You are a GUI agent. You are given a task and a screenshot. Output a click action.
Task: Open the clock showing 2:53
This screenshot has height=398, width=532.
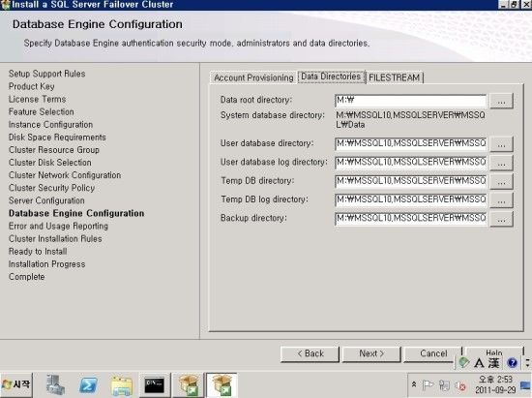pyautogui.click(x=495, y=384)
